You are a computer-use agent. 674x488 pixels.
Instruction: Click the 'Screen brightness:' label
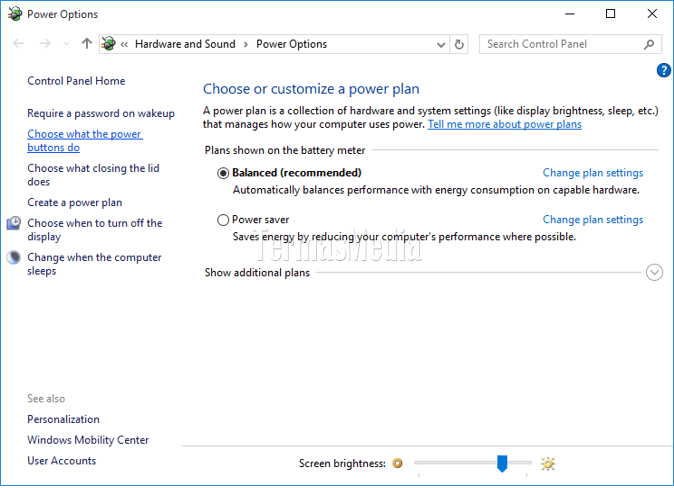[x=342, y=463]
